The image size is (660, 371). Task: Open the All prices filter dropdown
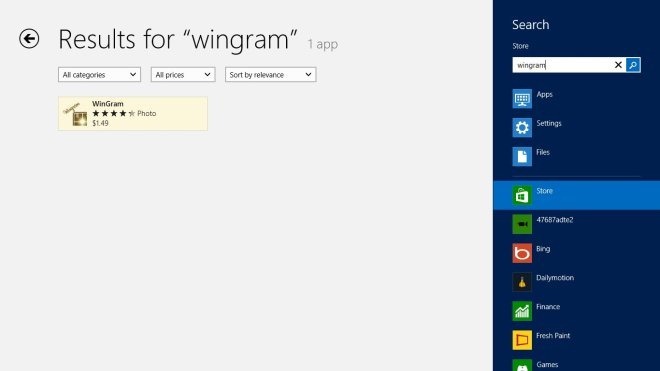pos(183,75)
